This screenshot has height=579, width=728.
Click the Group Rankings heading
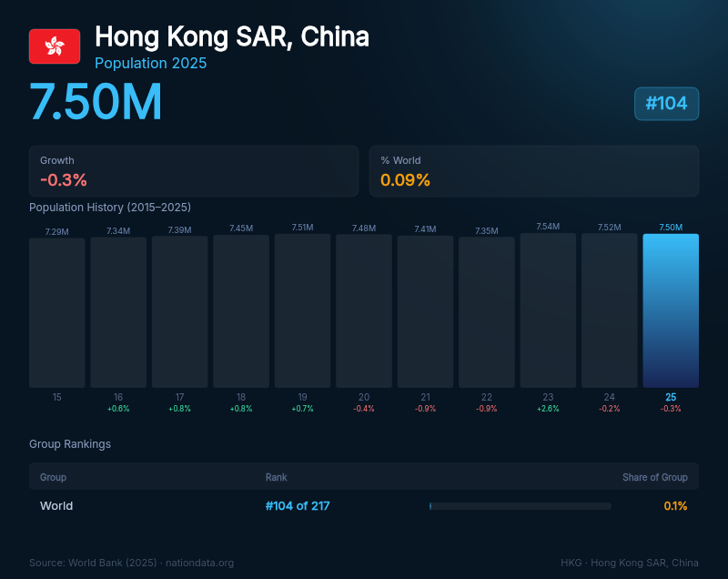[x=70, y=444]
